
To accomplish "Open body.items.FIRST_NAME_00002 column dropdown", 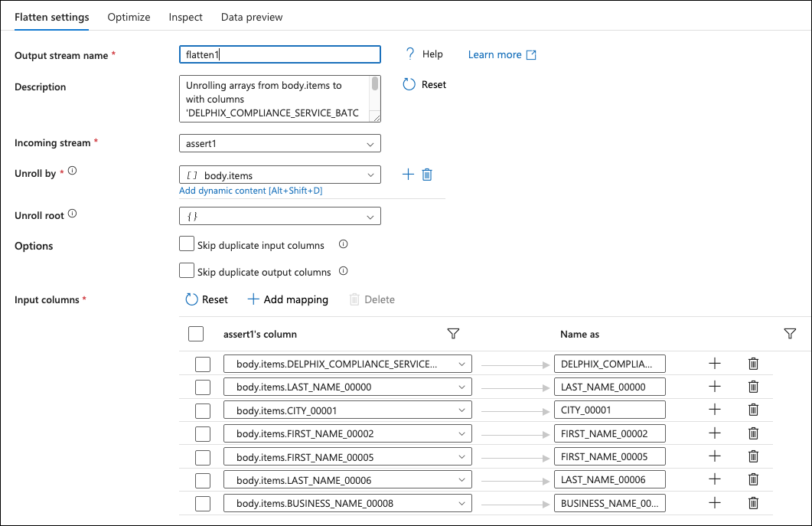I will [347, 433].
